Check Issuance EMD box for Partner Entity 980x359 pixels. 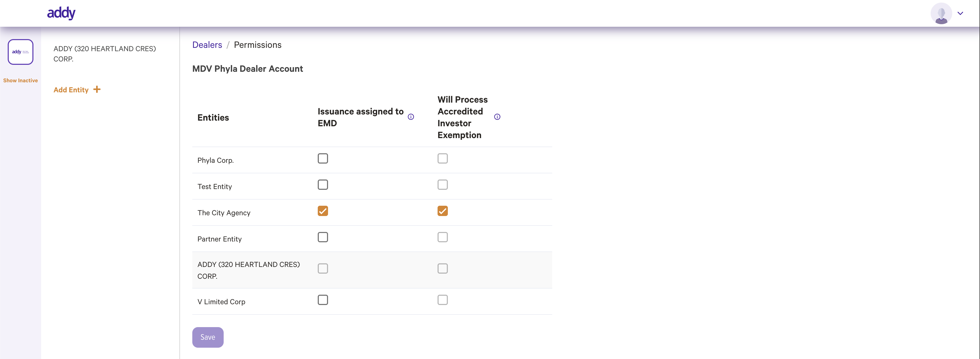pos(323,237)
